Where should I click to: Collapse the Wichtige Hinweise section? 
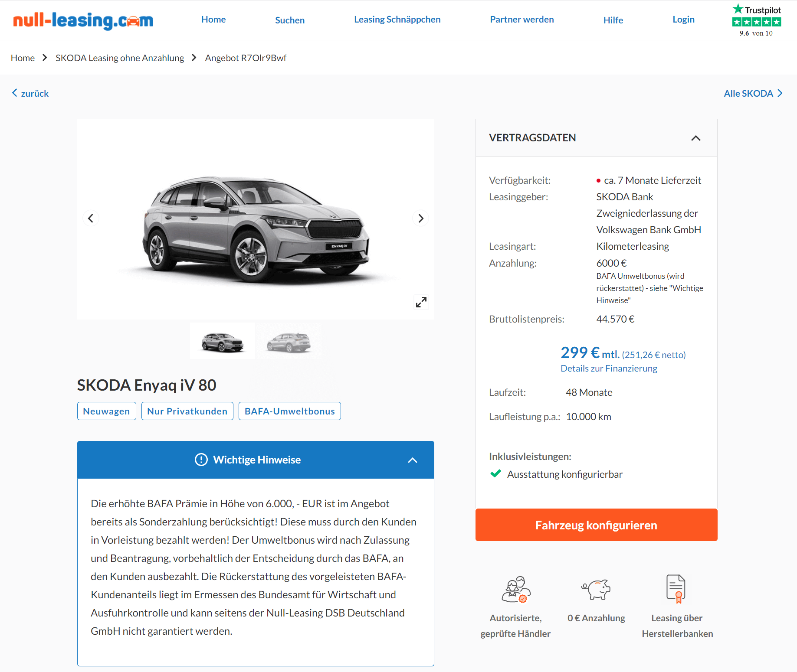pyautogui.click(x=413, y=460)
